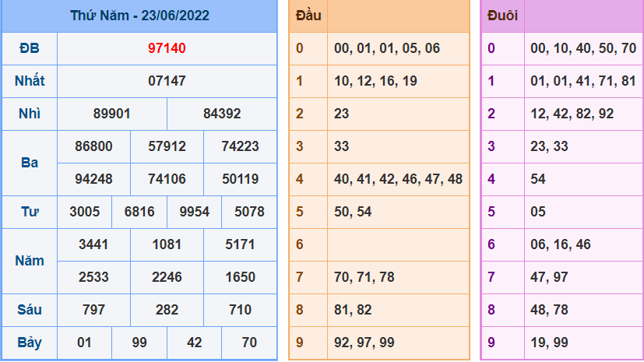Click the Nhất row label
This screenshot has height=362, width=644.
click(x=30, y=81)
